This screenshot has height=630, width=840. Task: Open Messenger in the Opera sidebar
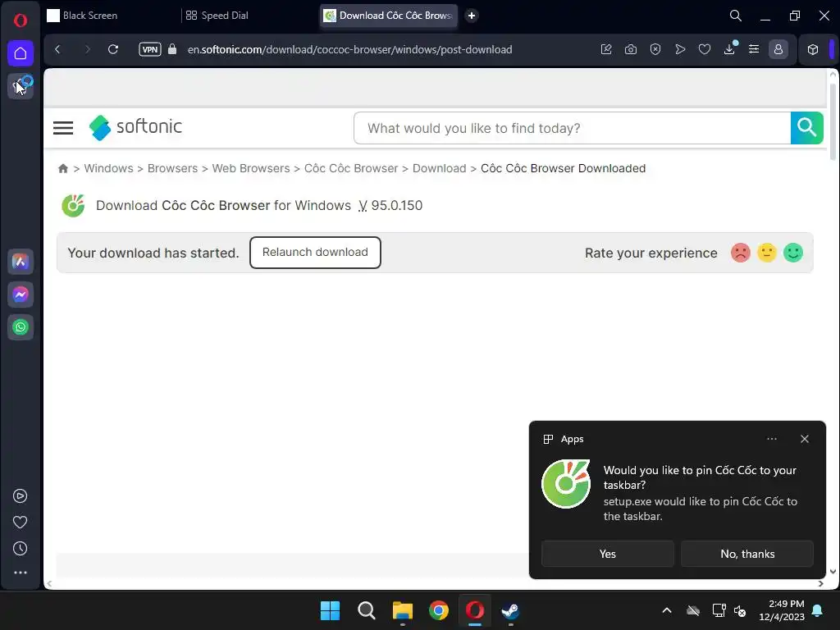(x=21, y=294)
